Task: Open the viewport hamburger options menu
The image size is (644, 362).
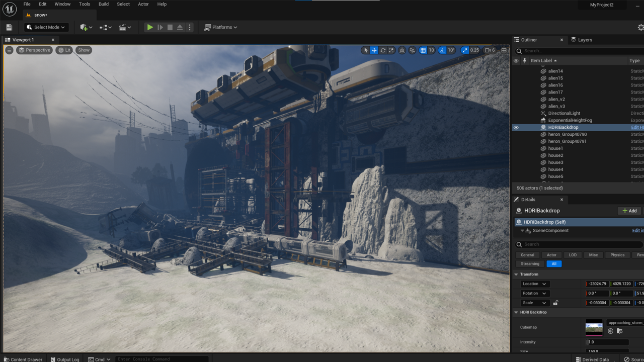Action: coord(9,50)
